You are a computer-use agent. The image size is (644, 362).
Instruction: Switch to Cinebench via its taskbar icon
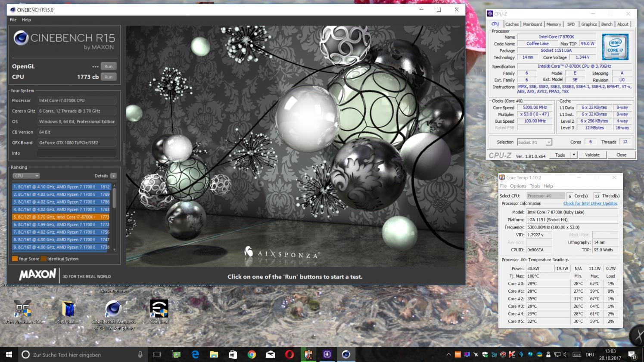click(346, 354)
